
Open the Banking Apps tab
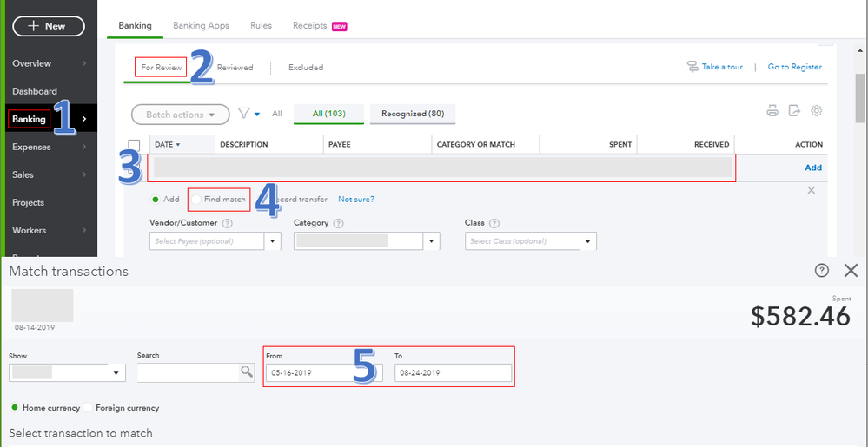click(x=201, y=25)
